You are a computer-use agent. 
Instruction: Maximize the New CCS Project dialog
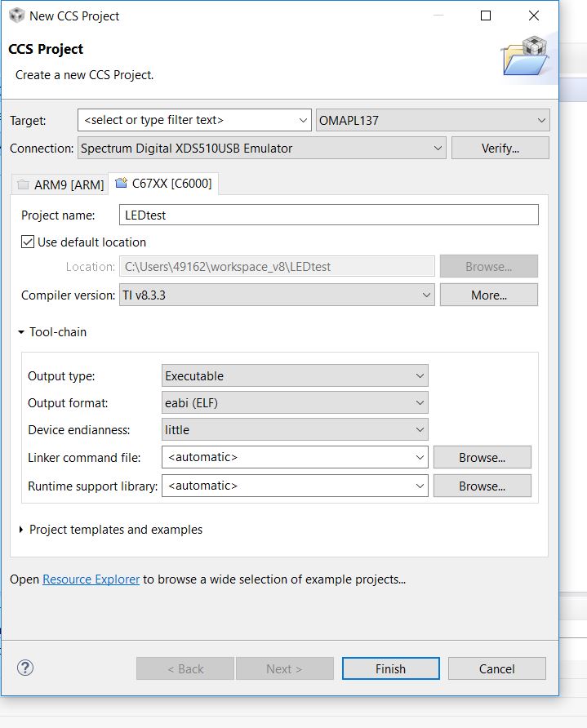click(x=486, y=16)
